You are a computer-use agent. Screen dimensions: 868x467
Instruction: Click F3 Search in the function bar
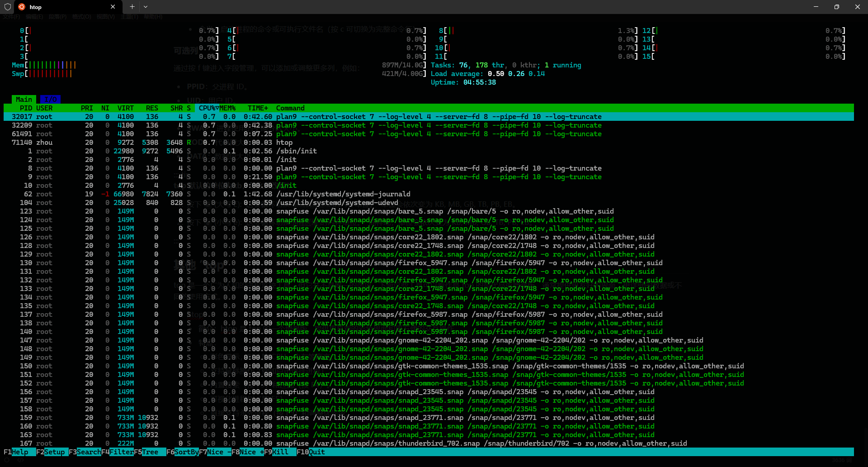tap(85, 452)
